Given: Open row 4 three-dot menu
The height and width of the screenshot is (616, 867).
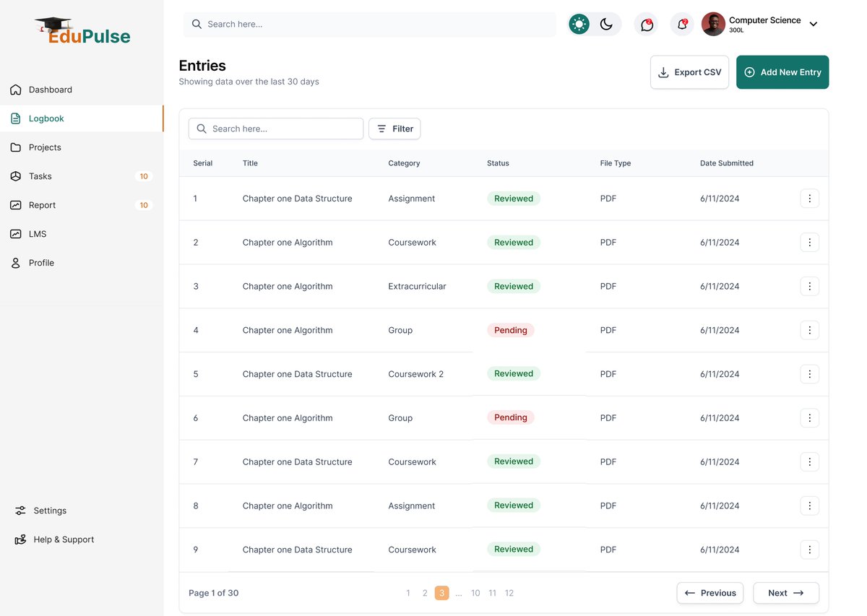Looking at the screenshot, I should 809,330.
